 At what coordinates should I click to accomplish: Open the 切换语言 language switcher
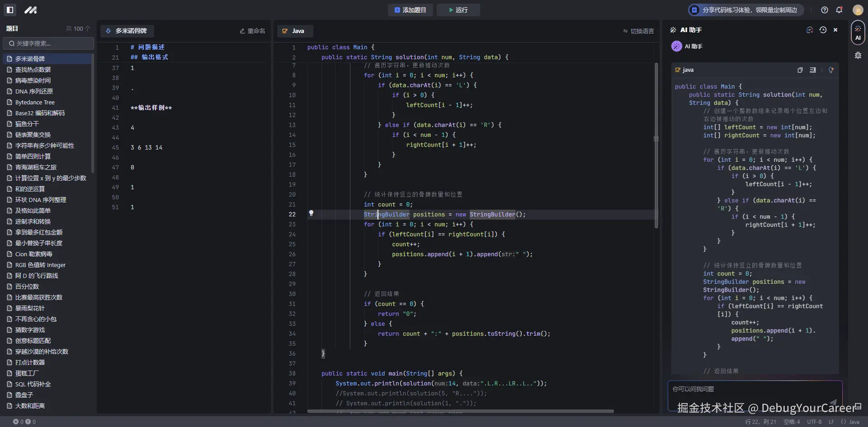click(x=638, y=31)
